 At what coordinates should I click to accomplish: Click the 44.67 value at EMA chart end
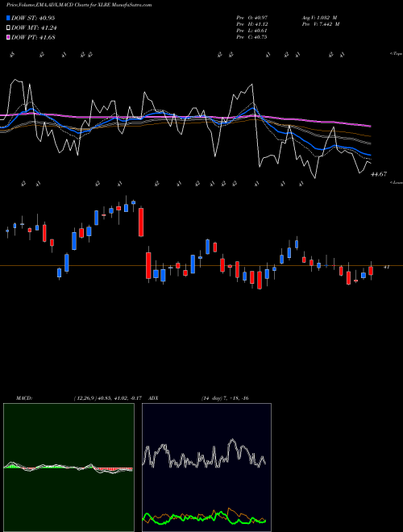(x=379, y=174)
